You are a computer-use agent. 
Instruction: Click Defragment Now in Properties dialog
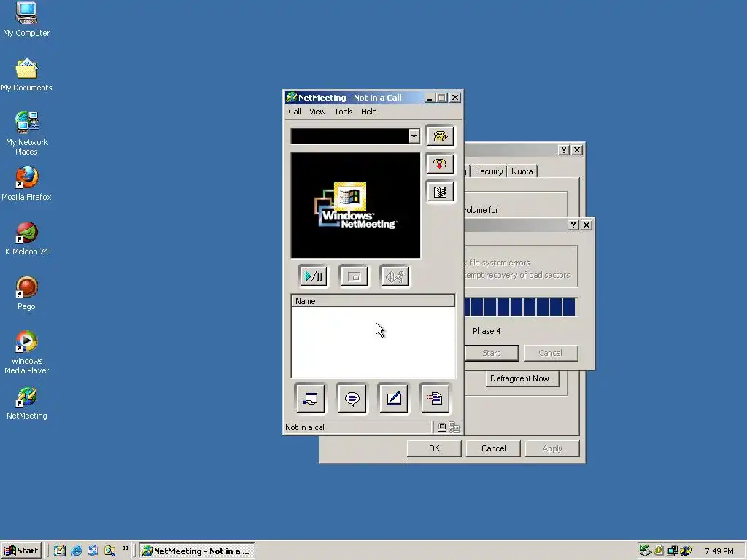(522, 378)
